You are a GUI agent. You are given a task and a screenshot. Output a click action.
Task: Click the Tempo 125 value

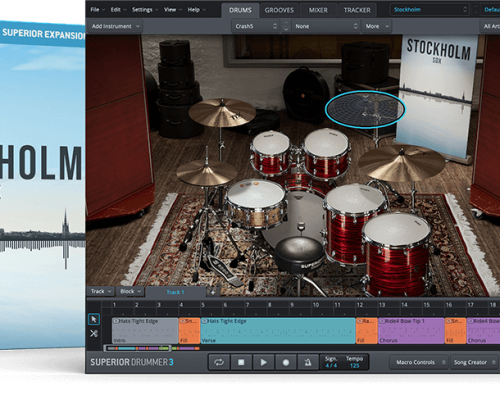355,366
